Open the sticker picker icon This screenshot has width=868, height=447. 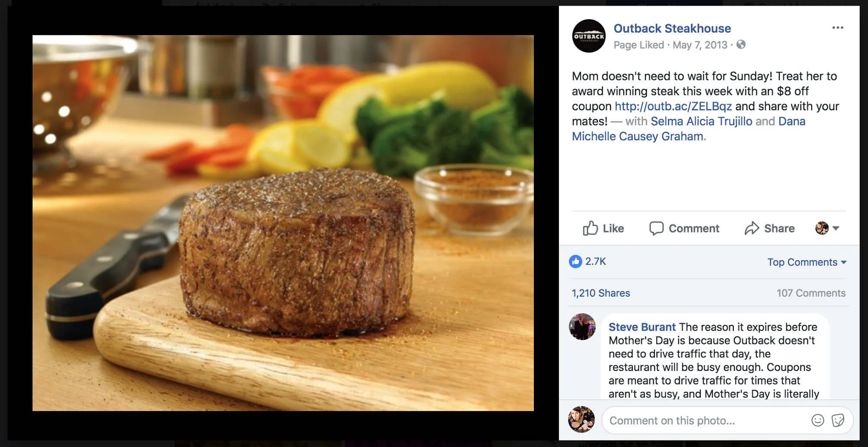click(x=838, y=420)
